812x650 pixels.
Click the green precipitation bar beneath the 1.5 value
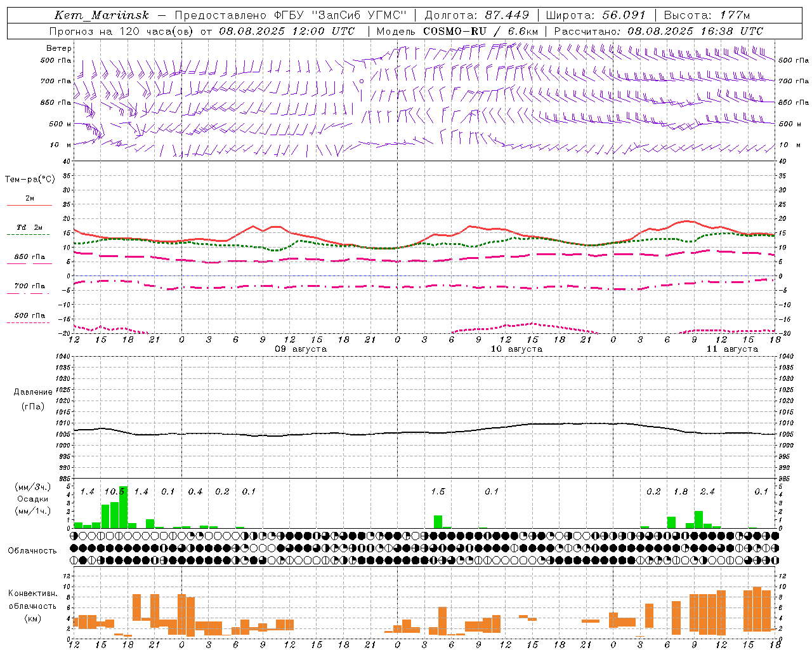click(x=438, y=522)
